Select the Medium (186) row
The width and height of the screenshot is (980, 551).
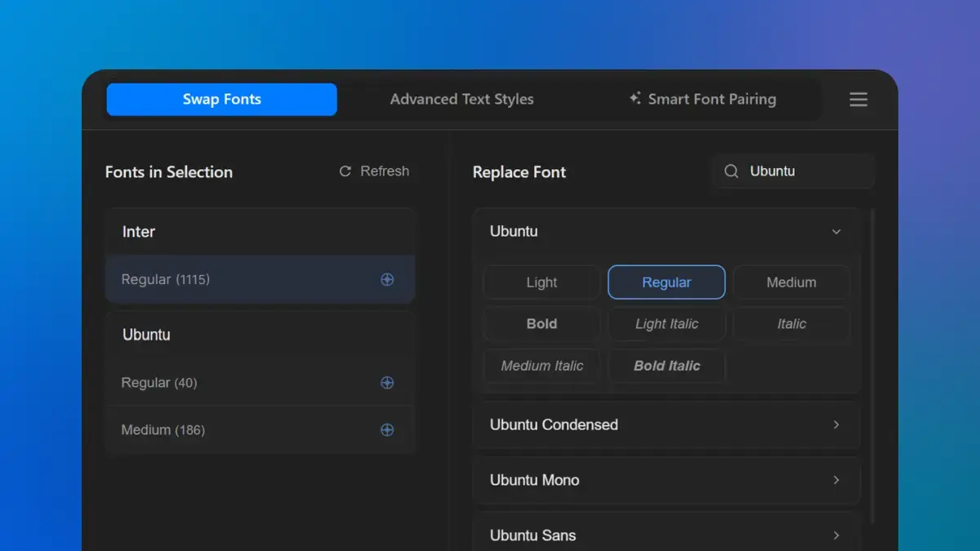pyautogui.click(x=260, y=429)
